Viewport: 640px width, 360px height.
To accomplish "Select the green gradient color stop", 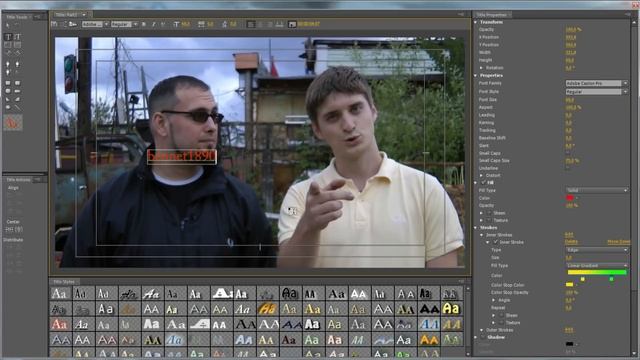I will (x=611, y=278).
